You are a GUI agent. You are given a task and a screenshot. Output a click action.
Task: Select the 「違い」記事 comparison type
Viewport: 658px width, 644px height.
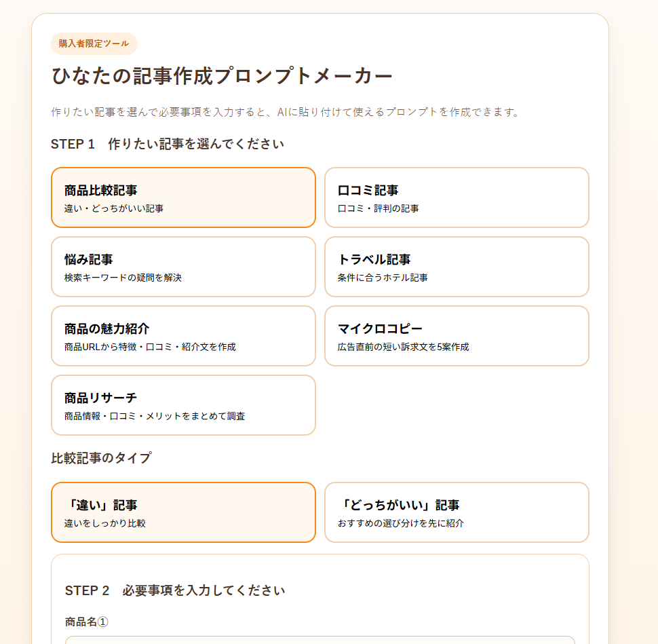click(183, 512)
